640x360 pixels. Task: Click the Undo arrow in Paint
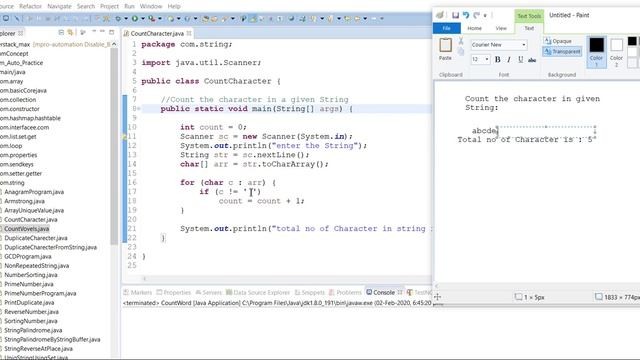[466, 15]
